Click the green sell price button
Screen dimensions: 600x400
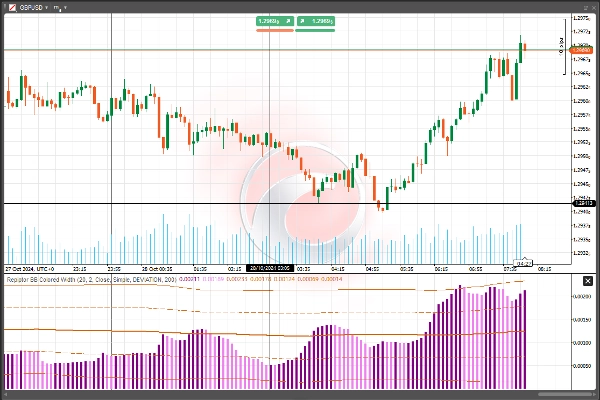point(268,20)
